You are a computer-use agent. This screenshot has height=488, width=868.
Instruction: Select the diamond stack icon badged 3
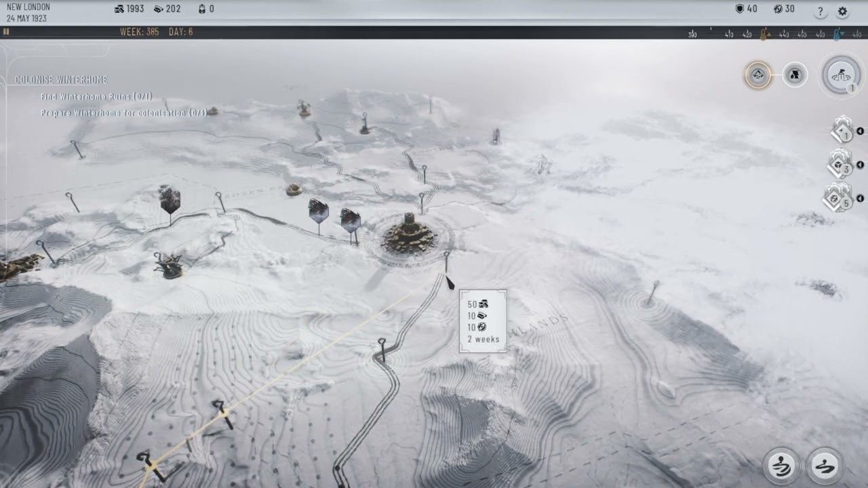click(841, 164)
